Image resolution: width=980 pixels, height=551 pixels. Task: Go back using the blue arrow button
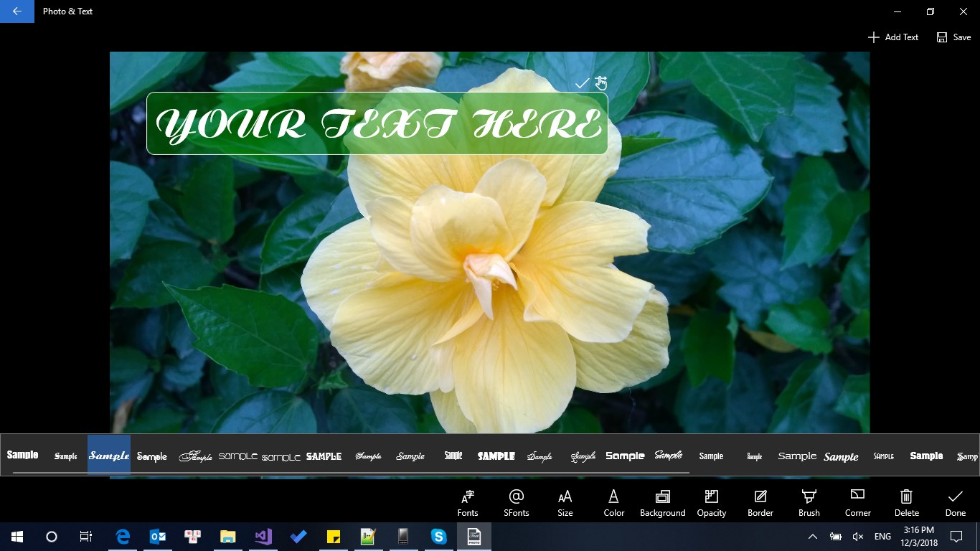17,11
